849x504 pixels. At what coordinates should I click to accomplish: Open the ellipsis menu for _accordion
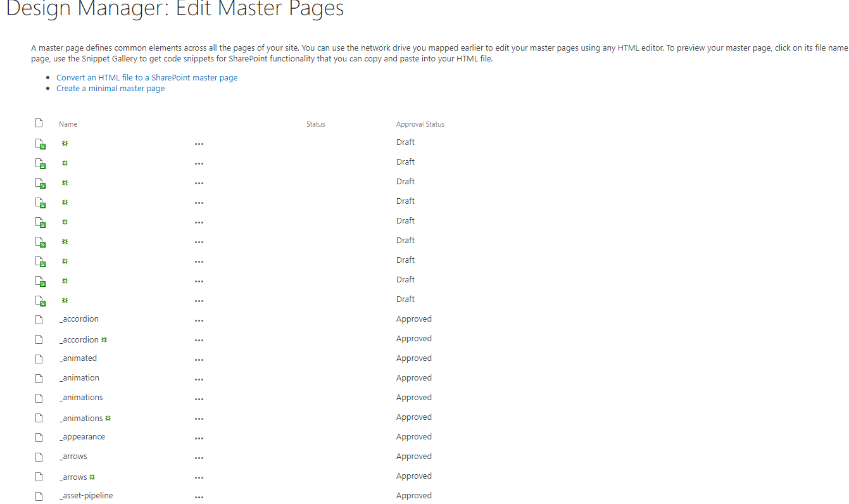point(199,320)
